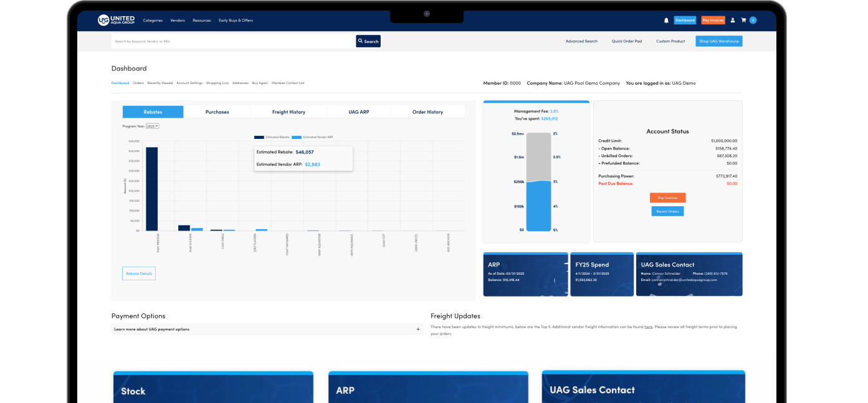Click the blue Dashboard header button

point(685,20)
